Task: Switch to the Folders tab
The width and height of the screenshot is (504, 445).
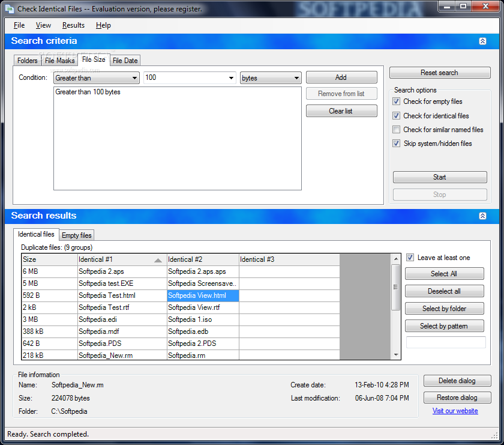Action: pos(28,61)
